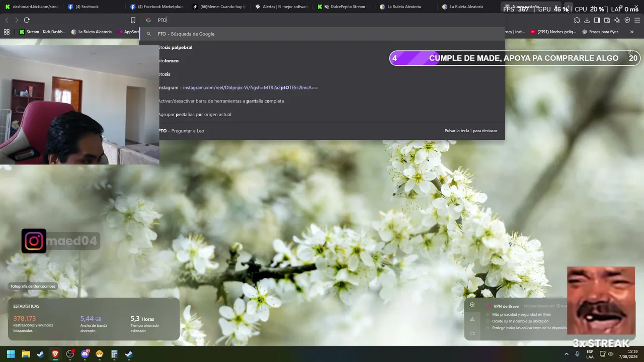Switch to the DulcePepita Stream tab
The image size is (644, 362).
[343, 7]
